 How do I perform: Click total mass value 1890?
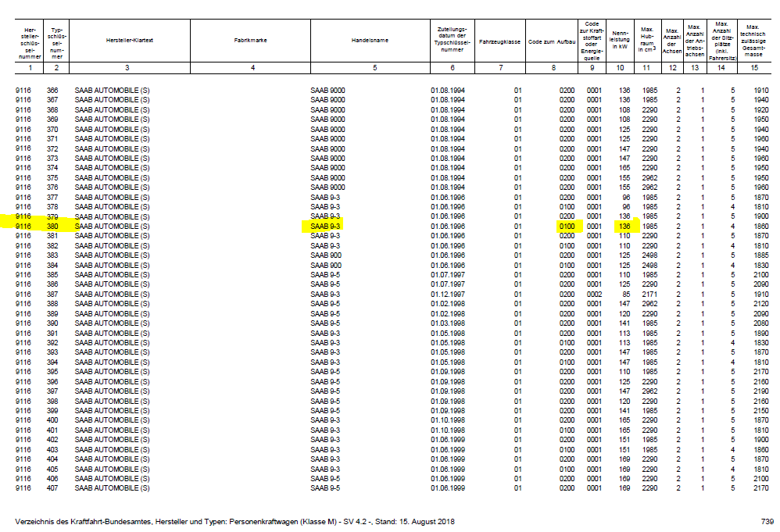(761, 333)
